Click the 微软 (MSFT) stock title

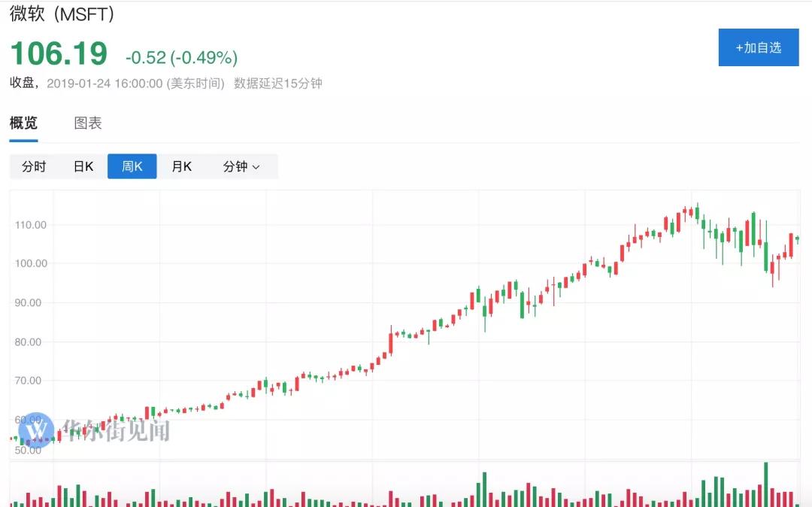(x=63, y=13)
